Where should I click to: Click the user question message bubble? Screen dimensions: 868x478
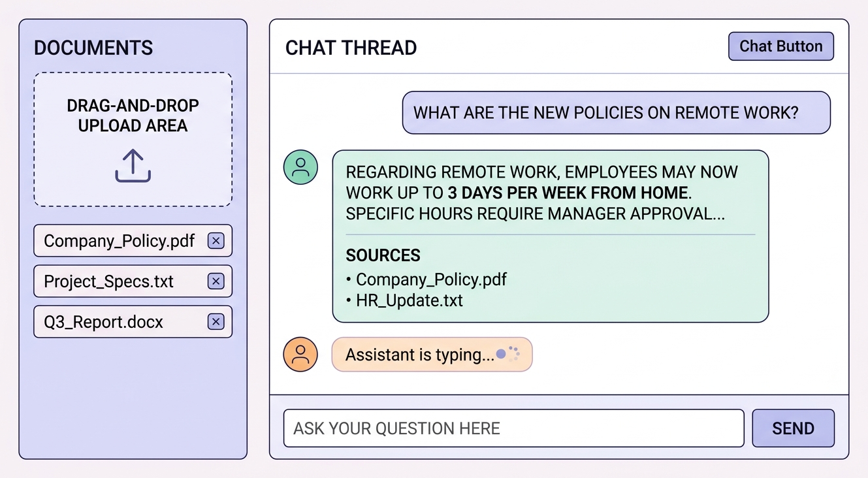(x=617, y=112)
